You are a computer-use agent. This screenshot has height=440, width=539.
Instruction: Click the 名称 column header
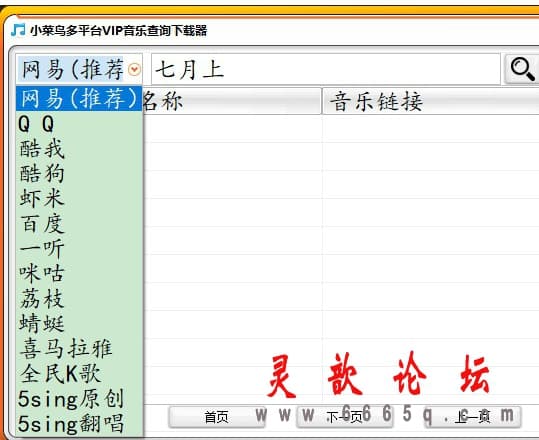232,101
